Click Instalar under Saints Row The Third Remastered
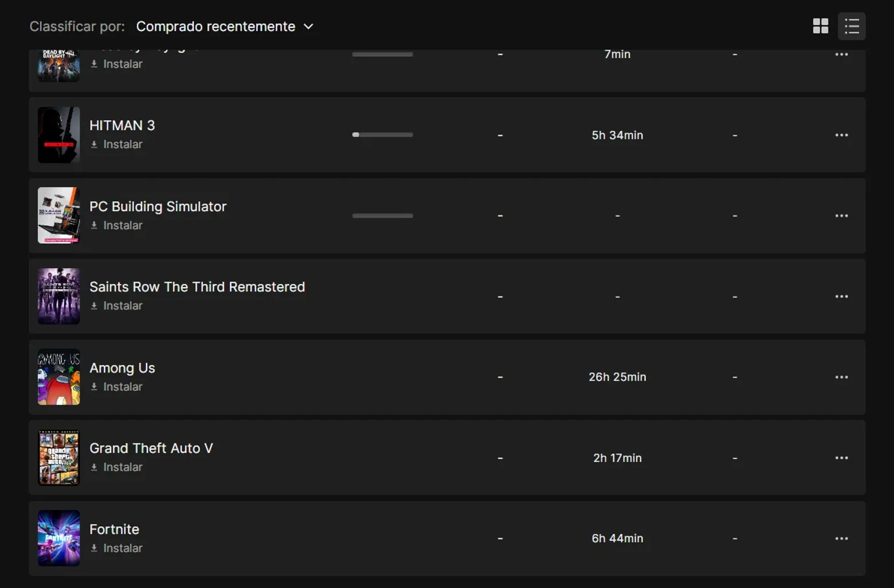894x588 pixels. [x=116, y=306]
